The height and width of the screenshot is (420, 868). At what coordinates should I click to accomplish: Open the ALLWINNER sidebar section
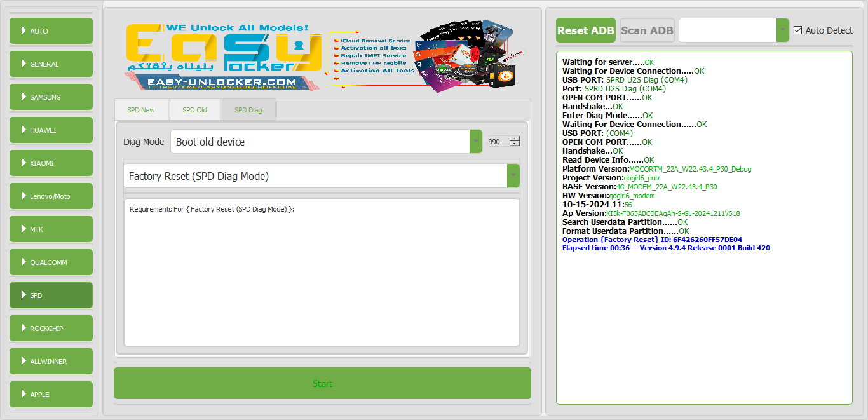coord(51,362)
